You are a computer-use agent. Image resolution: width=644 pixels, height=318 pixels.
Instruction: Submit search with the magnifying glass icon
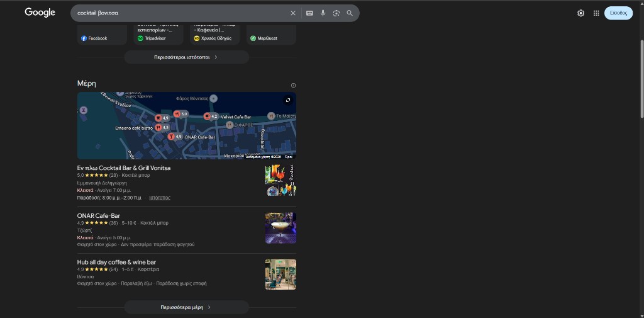coord(350,13)
